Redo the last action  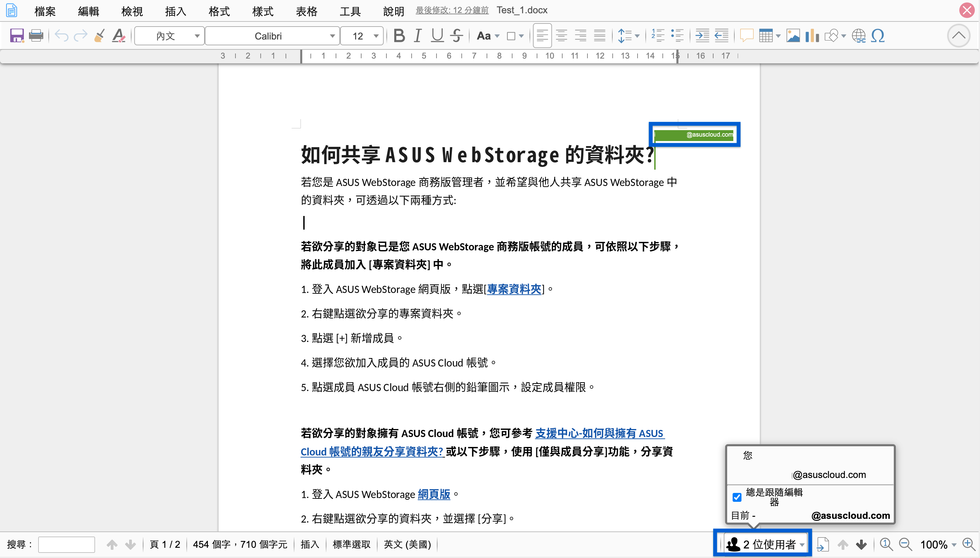80,36
